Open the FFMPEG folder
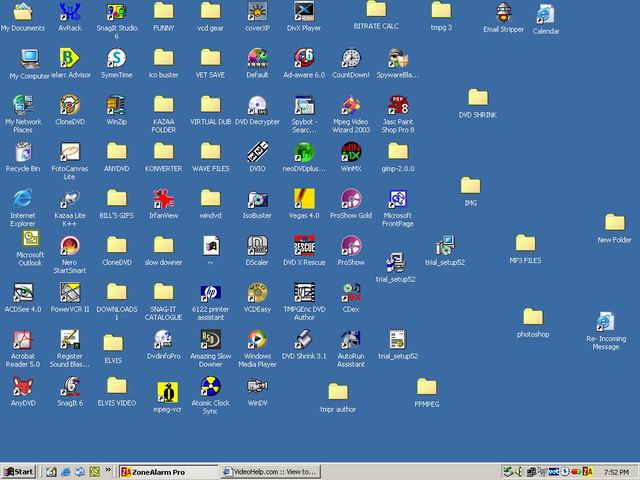 point(427,388)
